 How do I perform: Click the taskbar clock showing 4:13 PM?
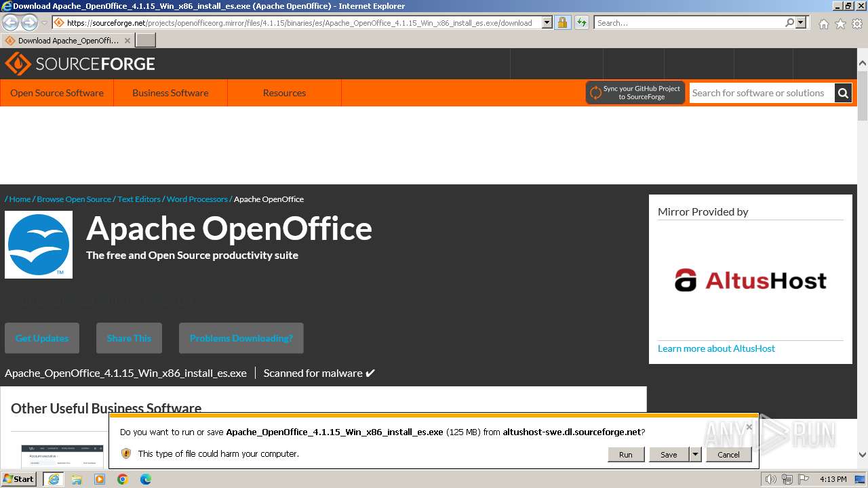click(833, 479)
